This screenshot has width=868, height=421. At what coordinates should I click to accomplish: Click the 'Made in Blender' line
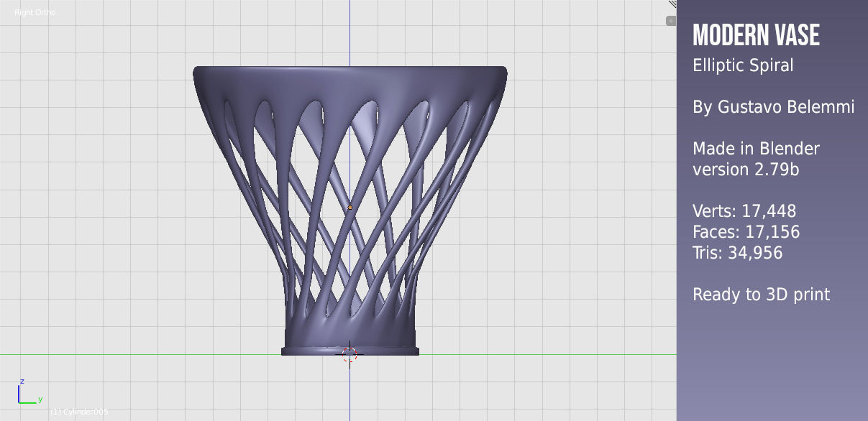click(756, 149)
